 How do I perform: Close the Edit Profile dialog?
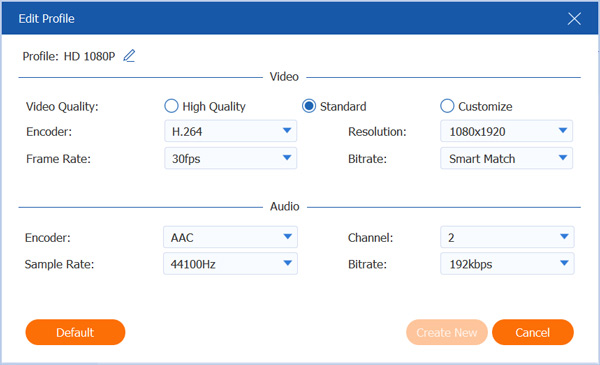(574, 18)
